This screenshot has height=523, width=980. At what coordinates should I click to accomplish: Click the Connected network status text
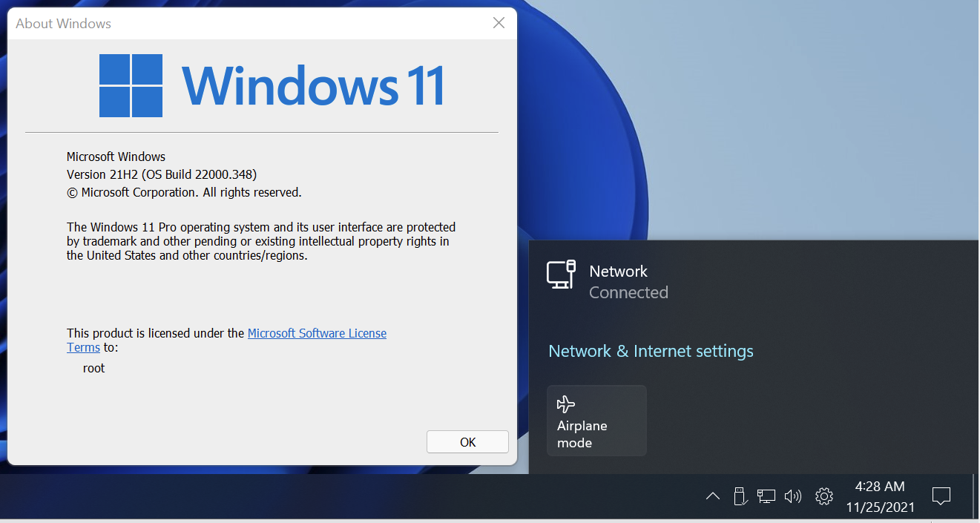point(628,292)
